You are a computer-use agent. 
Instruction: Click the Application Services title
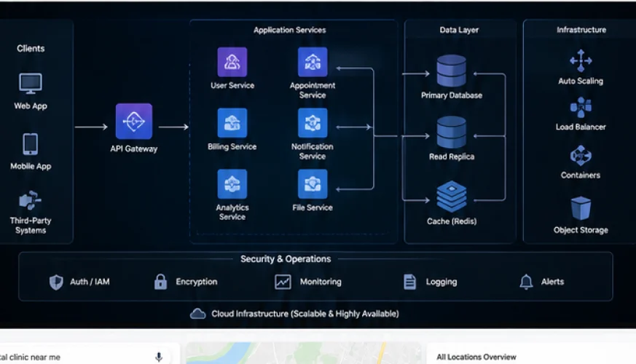coord(290,30)
